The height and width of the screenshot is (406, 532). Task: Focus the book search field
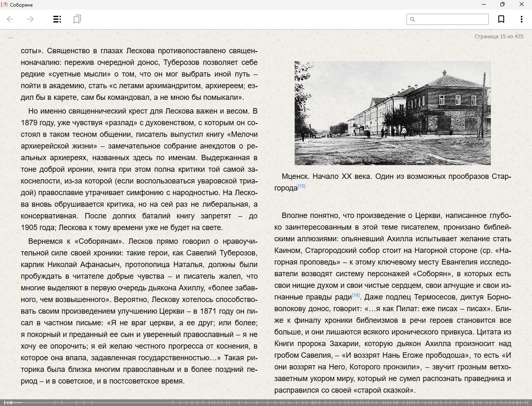pyautogui.click(x=452, y=20)
